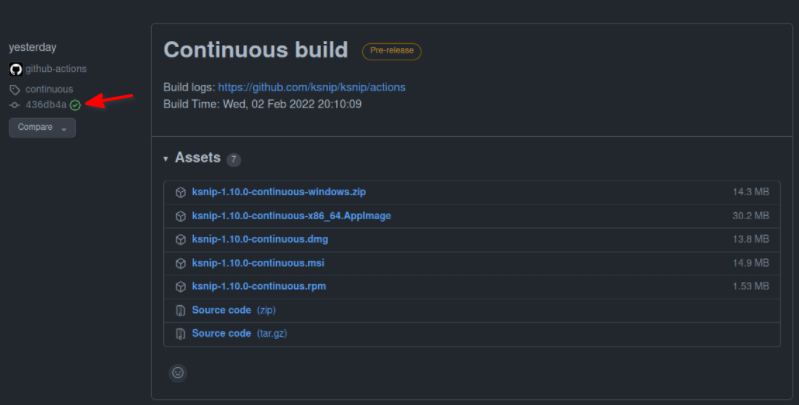Click the package icon for the rpm asset
This screenshot has width=799, height=405.
tap(180, 287)
